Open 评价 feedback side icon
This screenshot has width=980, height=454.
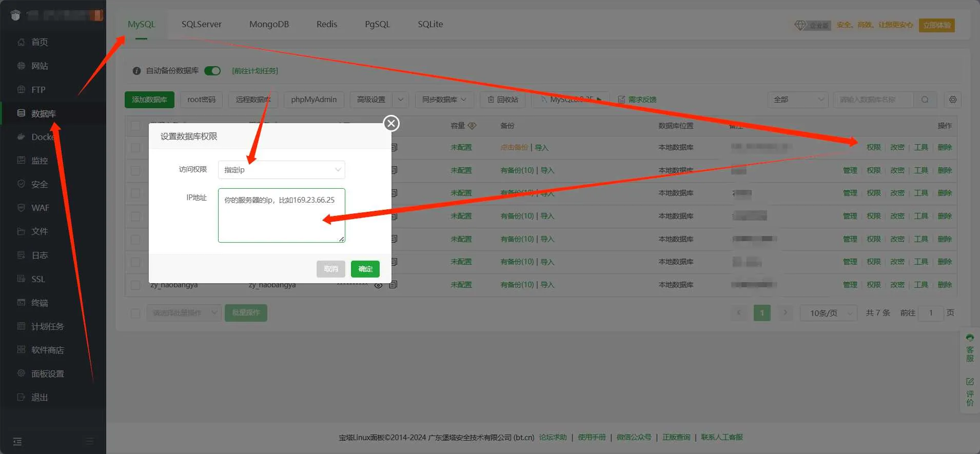pyautogui.click(x=970, y=392)
